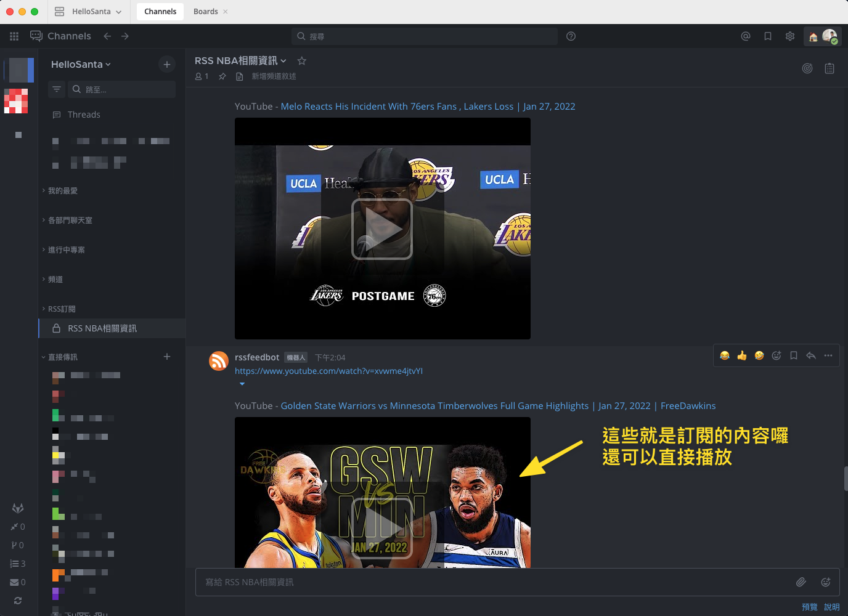Click the message list scrollbar handle
Image resolution: width=848 pixels, height=616 pixels.
(846, 479)
